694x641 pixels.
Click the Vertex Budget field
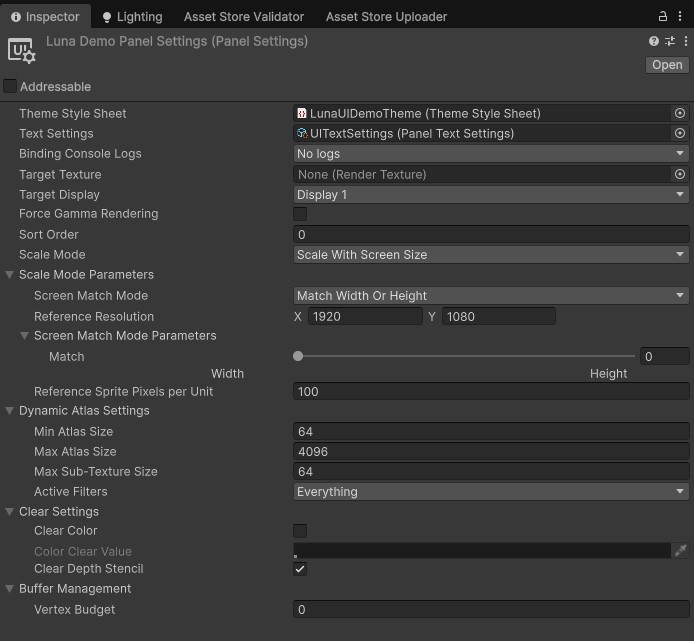point(491,610)
